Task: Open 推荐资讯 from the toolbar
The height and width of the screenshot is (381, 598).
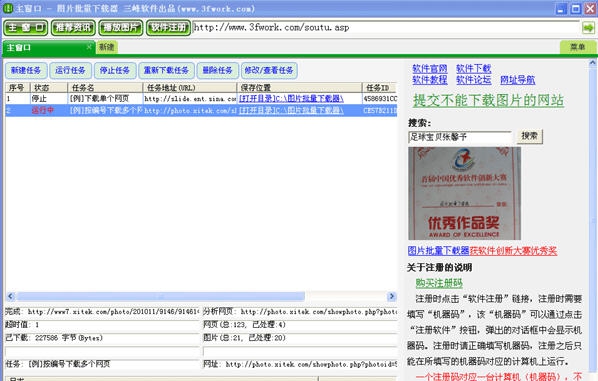Action: (x=73, y=28)
